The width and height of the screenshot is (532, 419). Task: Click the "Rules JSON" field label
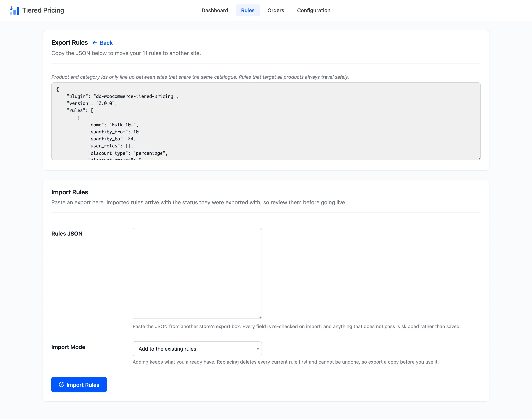67,234
